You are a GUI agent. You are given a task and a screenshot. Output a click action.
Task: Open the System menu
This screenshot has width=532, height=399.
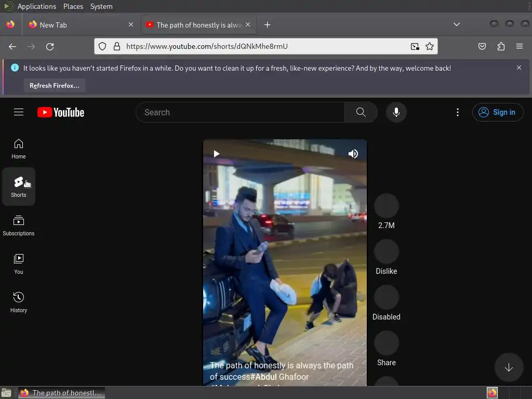tap(101, 6)
